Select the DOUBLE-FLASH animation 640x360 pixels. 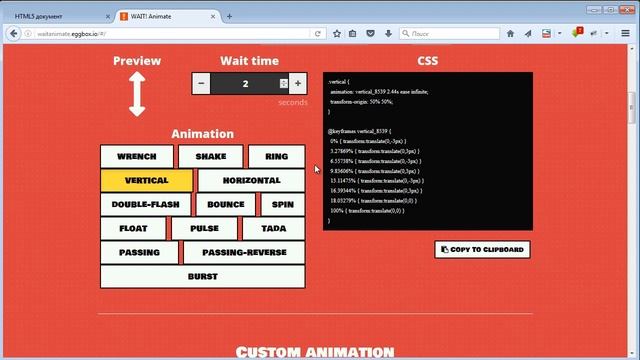145,204
